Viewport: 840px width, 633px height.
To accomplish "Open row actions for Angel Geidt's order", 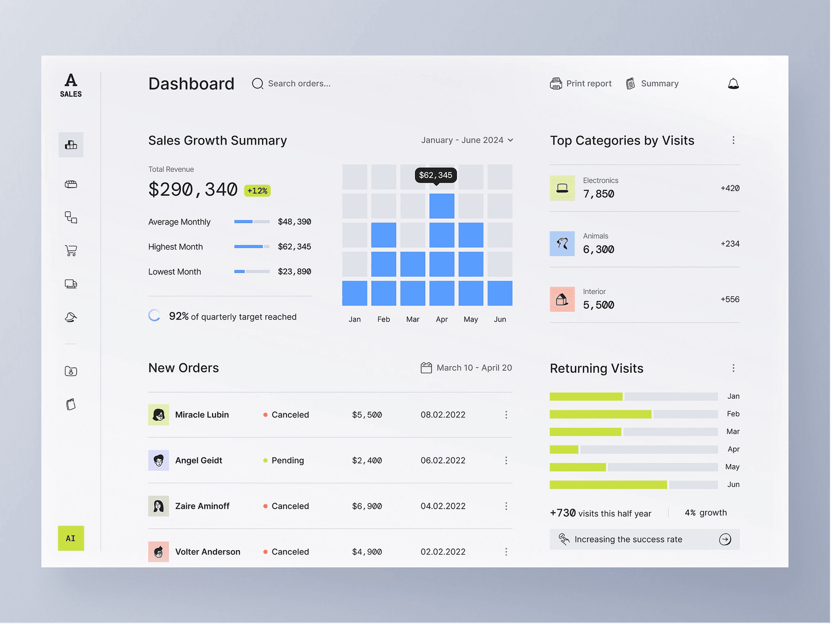I will coord(506,460).
